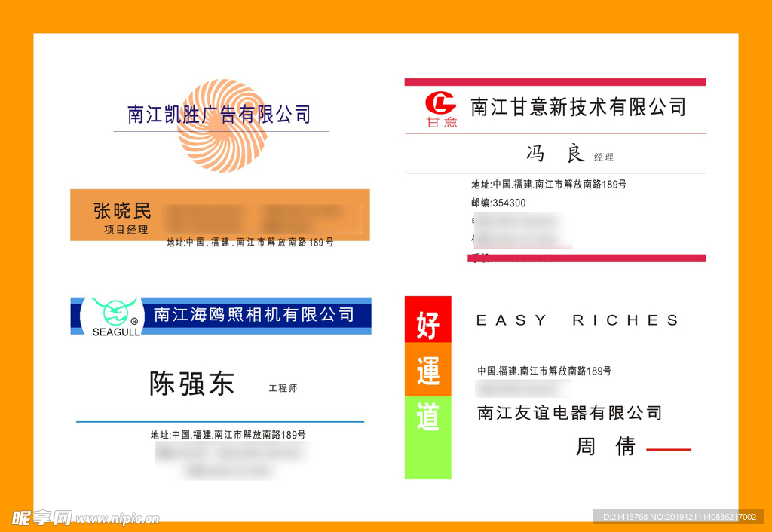Click the name 冯良 on the card
Image resolution: width=772 pixels, height=532 pixels.
(x=556, y=154)
